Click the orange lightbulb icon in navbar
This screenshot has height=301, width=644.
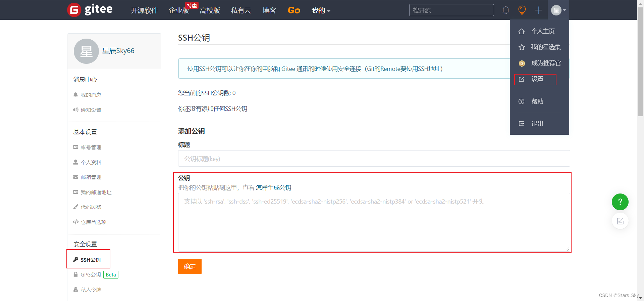coord(522,10)
